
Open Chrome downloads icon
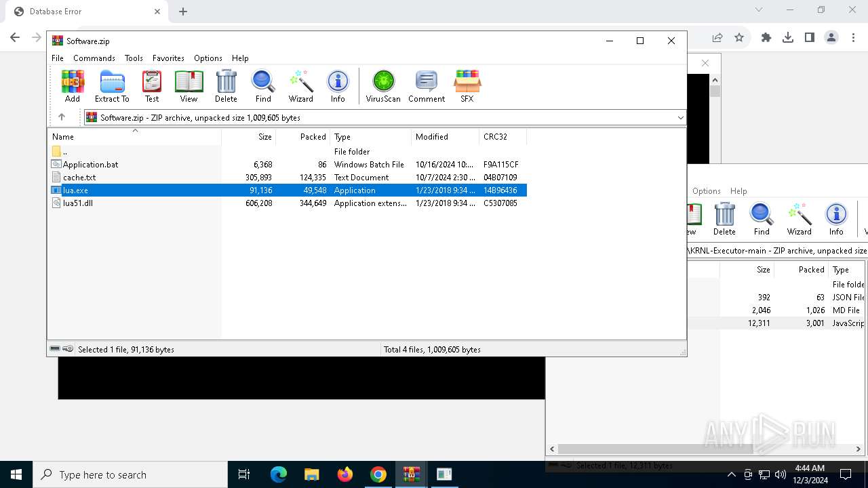click(x=788, y=38)
